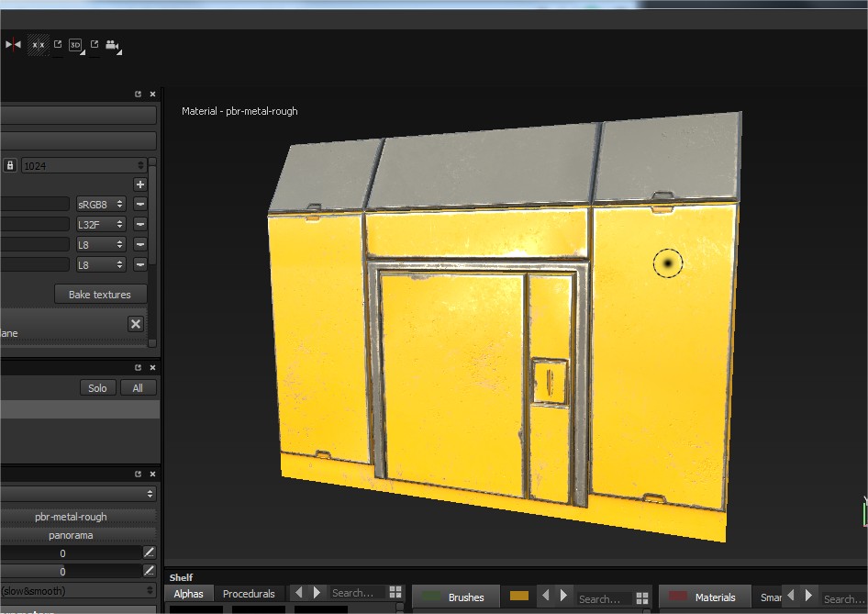This screenshot has width=868, height=614.
Task: Open the sRGB8 format dropdown
Action: [100, 203]
